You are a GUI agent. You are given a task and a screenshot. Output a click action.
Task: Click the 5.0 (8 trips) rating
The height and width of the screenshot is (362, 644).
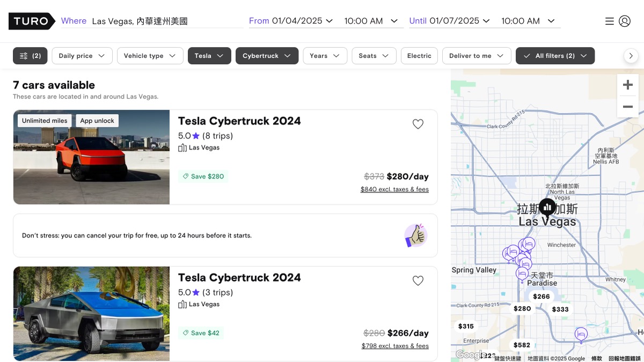[x=206, y=136]
